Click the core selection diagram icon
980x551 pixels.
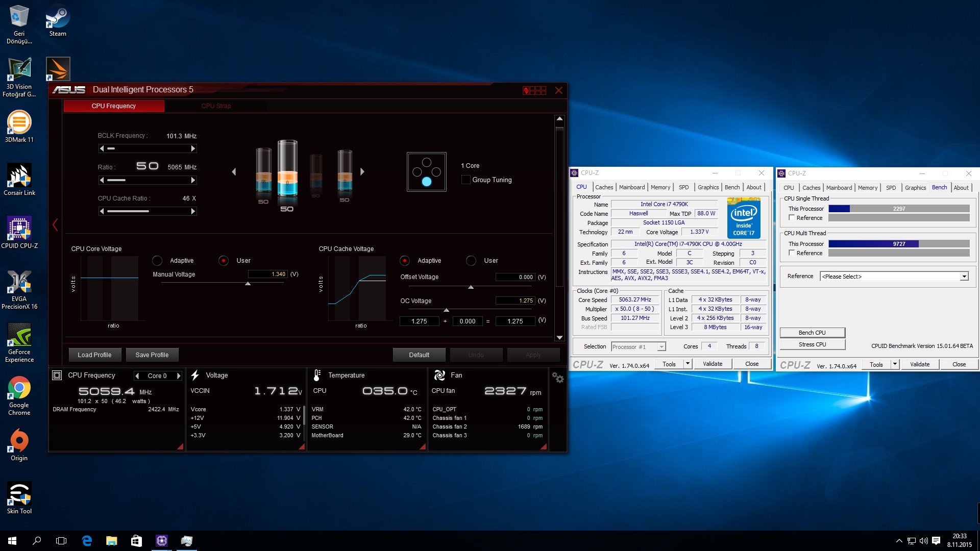coord(427,172)
